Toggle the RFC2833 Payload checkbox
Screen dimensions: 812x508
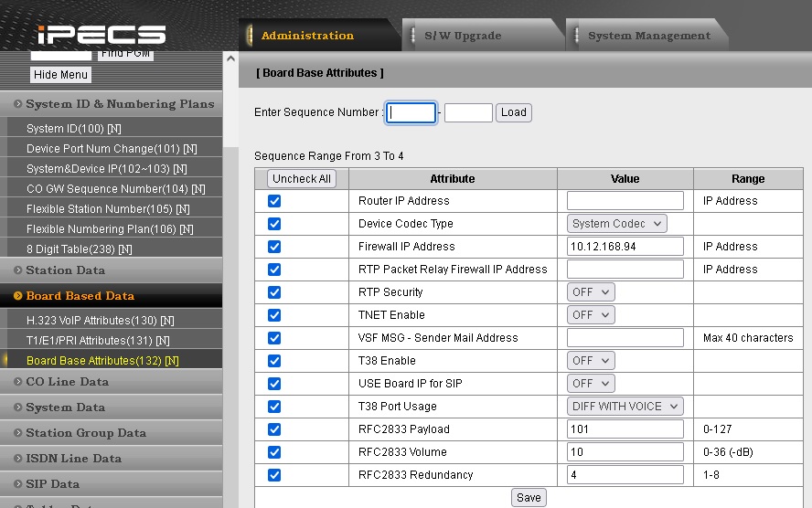(274, 429)
